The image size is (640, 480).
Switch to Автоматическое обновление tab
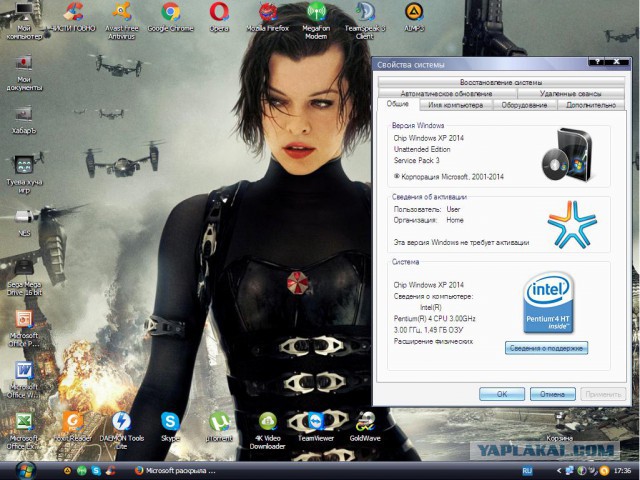[x=447, y=93]
